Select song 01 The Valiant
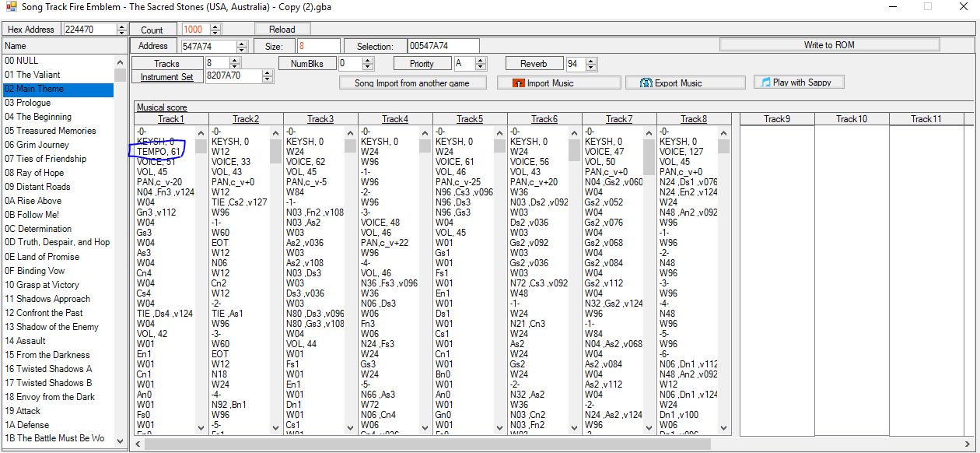This screenshot has width=980, height=453. coord(33,75)
